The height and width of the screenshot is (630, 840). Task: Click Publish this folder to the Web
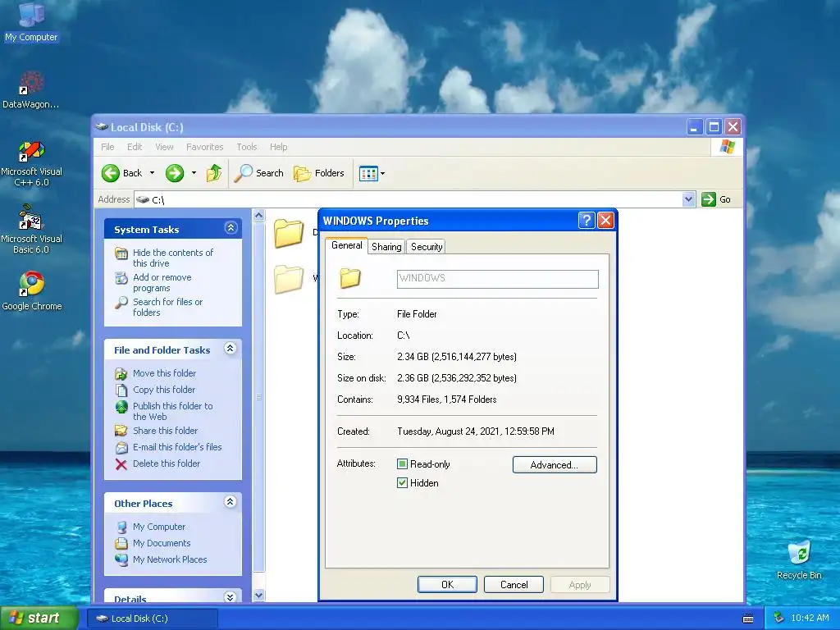172,411
